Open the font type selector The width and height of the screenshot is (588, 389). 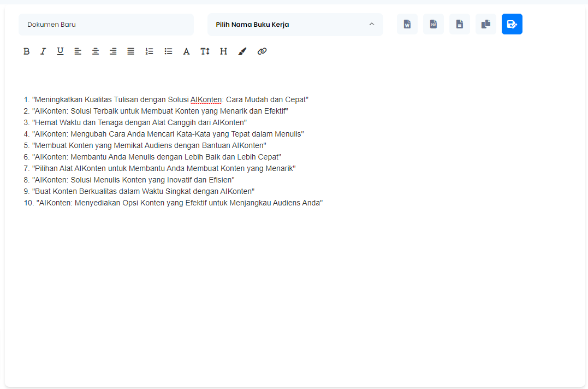186,51
